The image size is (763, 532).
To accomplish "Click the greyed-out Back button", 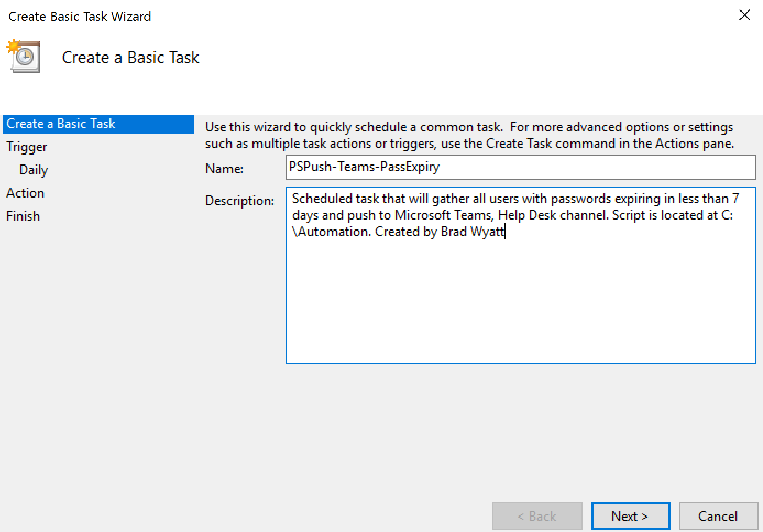I will (x=537, y=516).
